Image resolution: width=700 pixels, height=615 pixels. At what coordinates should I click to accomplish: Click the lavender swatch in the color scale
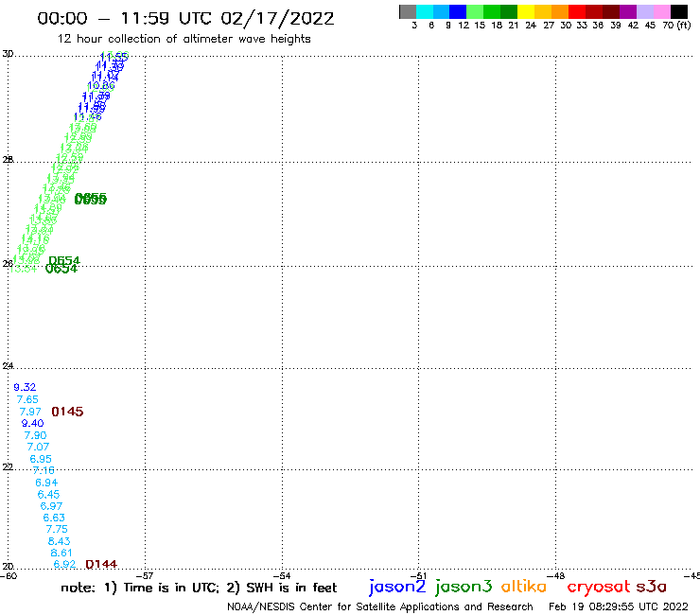645,11
